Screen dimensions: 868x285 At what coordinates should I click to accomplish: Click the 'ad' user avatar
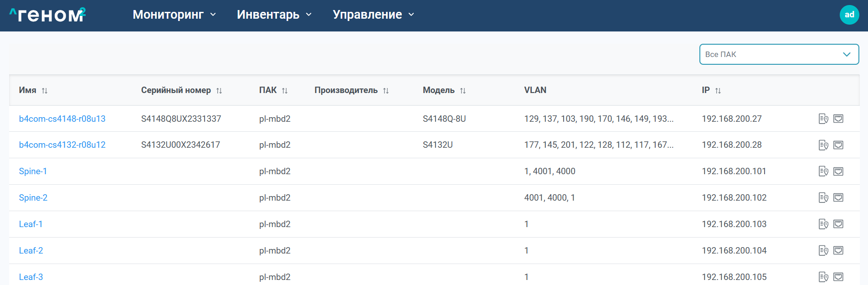(x=849, y=15)
